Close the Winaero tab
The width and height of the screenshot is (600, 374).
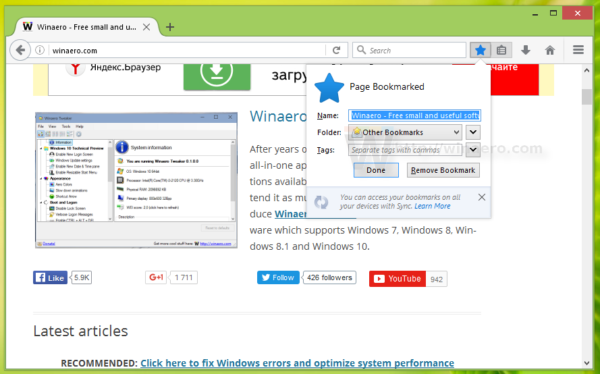coord(146,27)
